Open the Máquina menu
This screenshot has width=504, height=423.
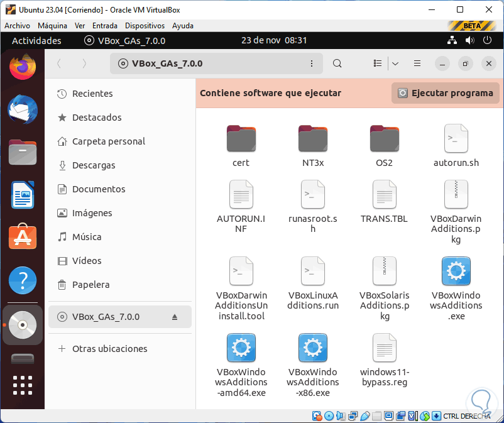(52, 26)
